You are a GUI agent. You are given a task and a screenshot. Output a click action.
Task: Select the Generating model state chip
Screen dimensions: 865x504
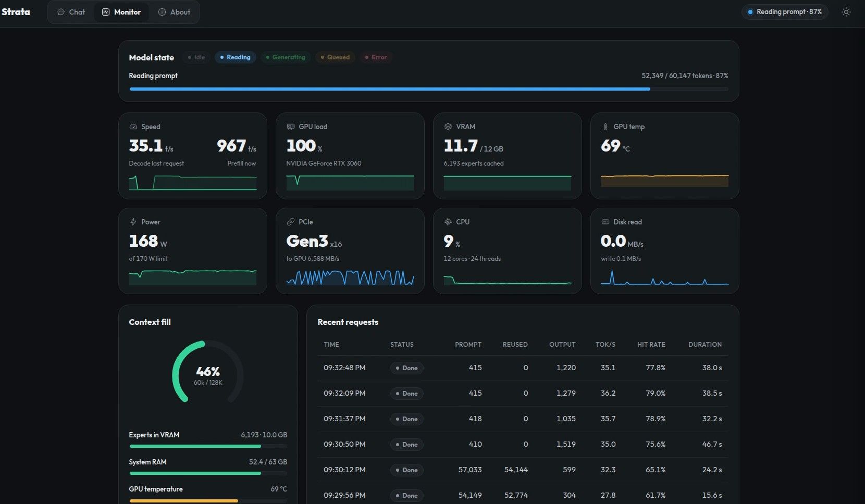click(x=286, y=57)
